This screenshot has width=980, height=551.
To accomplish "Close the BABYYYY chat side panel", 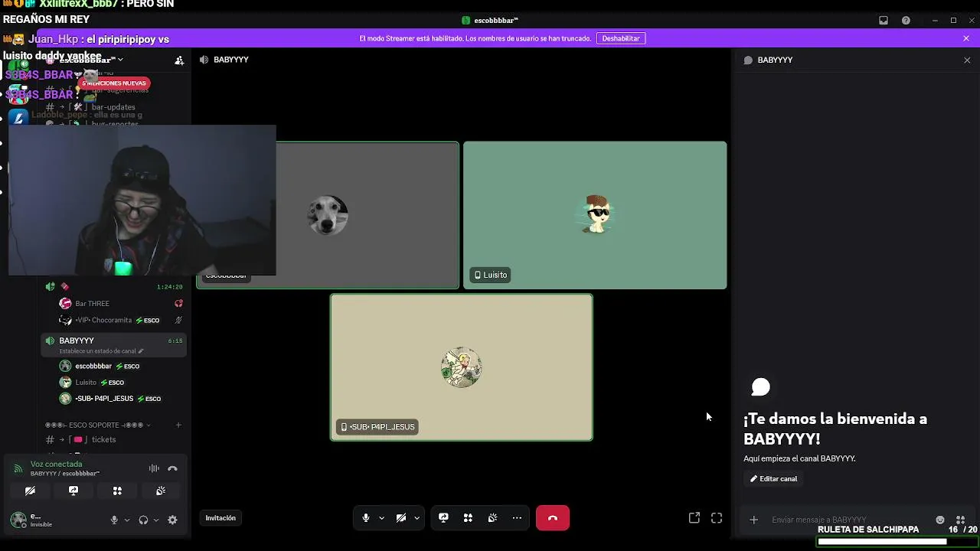I will tap(966, 60).
